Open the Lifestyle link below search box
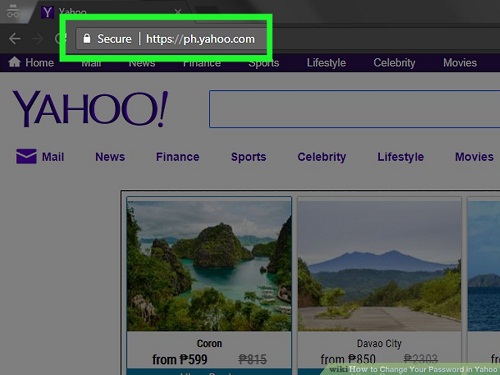 pos(400,157)
